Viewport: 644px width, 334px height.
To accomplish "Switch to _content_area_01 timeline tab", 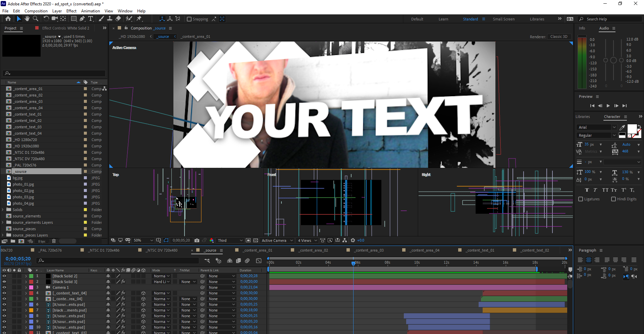I will tap(258, 250).
